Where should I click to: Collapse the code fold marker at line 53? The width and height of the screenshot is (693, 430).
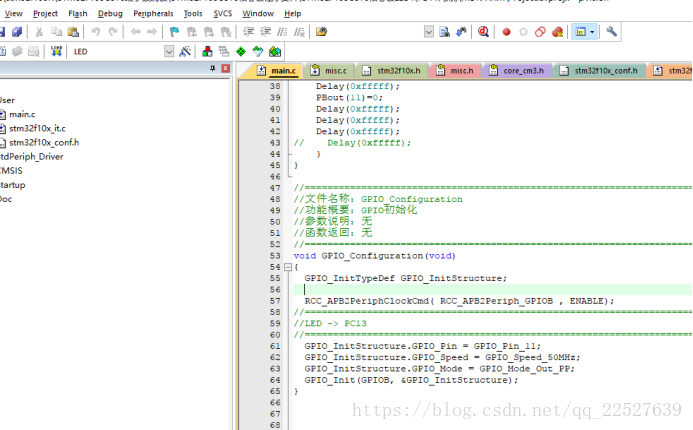(289, 267)
